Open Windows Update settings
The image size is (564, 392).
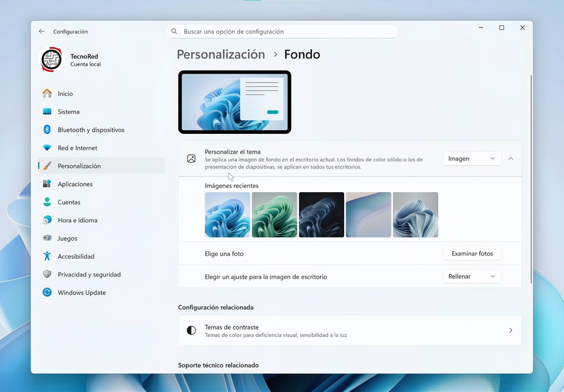101,292
